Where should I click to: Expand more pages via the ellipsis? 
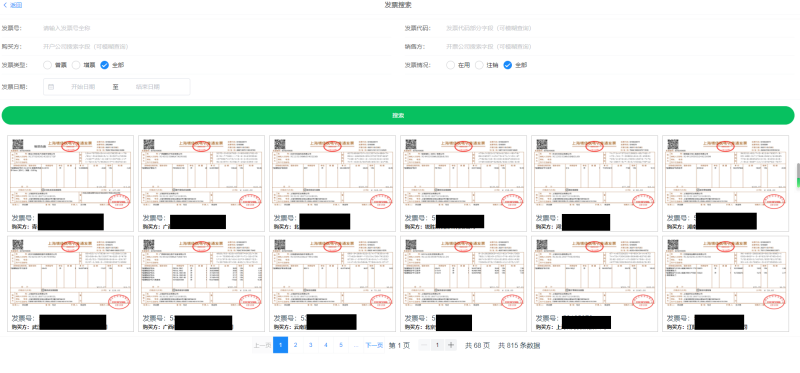click(356, 345)
